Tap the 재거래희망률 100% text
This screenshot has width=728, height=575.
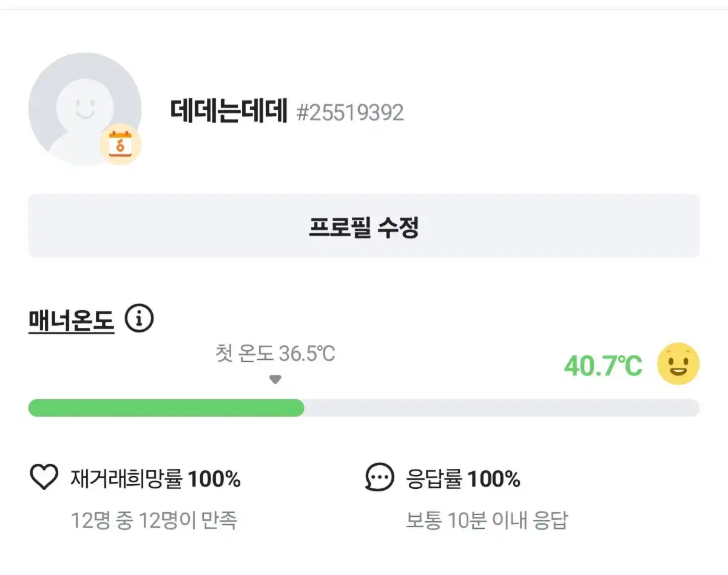click(156, 479)
